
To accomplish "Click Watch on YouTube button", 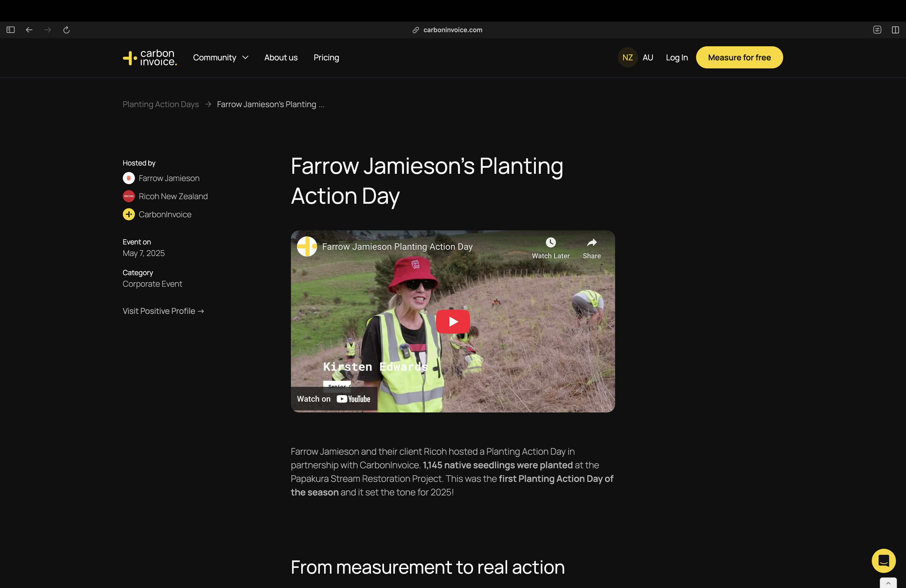I will click(x=334, y=399).
